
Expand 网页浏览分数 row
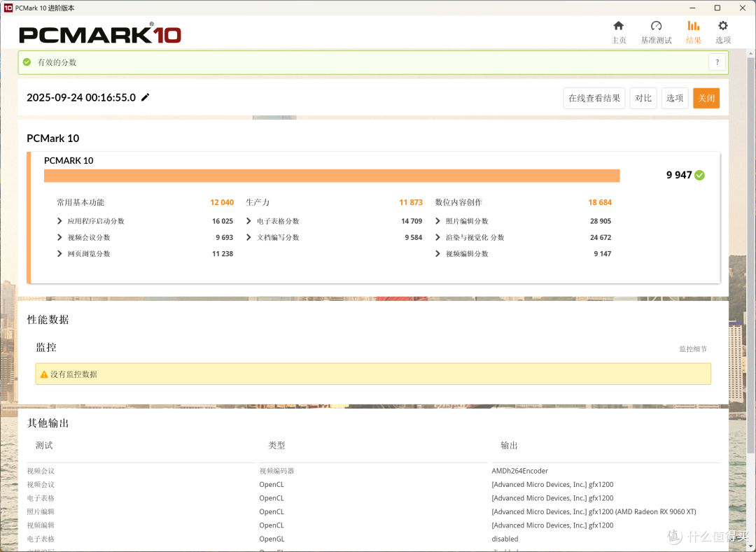[x=59, y=254]
